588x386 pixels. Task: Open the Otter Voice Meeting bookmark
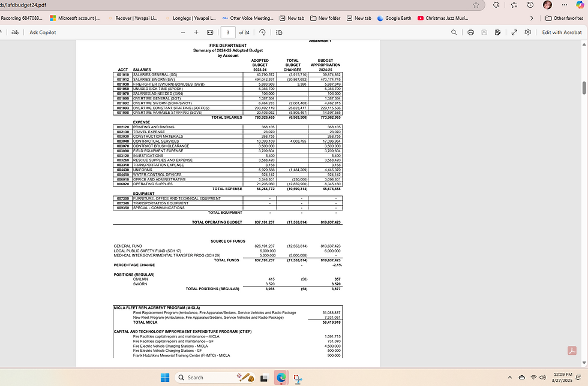pyautogui.click(x=248, y=18)
